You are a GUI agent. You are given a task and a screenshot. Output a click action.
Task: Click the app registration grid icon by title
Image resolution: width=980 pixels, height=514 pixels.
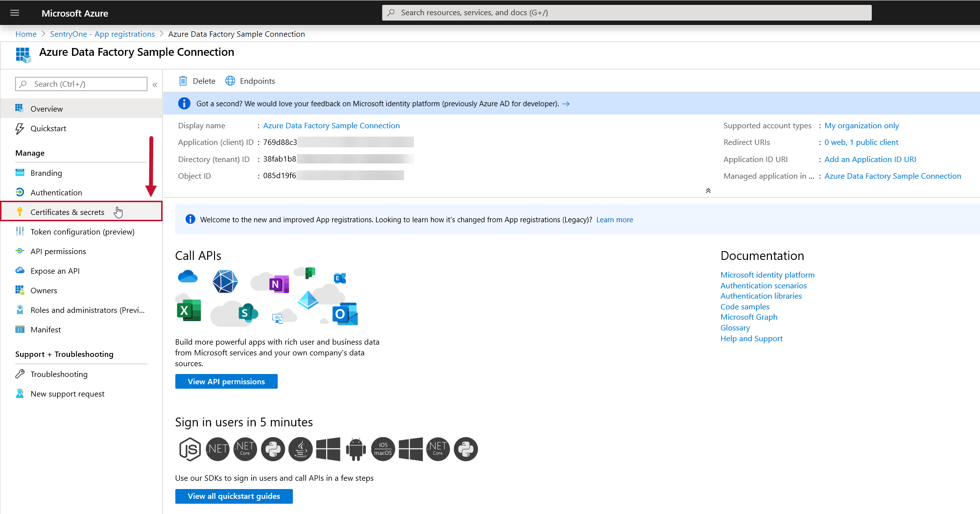click(x=23, y=55)
